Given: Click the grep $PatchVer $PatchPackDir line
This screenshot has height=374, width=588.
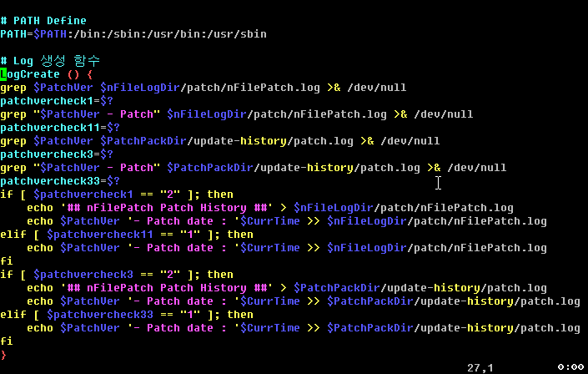Looking at the screenshot, I should [x=219, y=141].
